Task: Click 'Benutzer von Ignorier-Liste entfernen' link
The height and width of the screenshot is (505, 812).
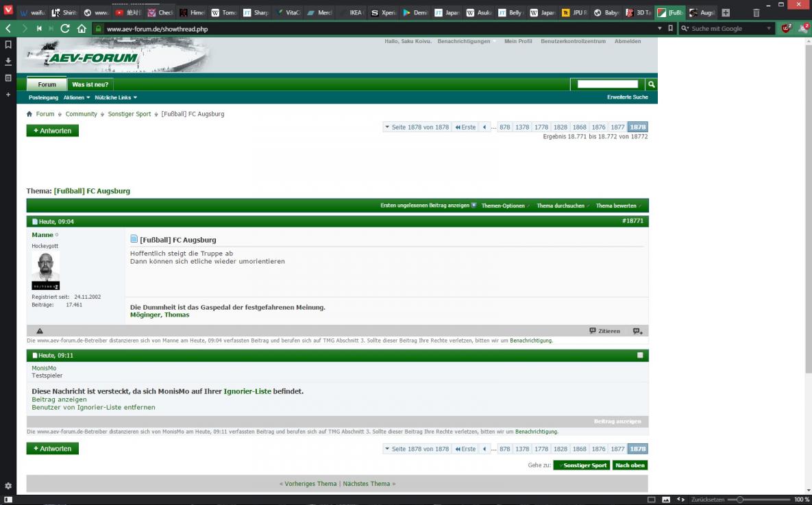Action: pos(93,407)
